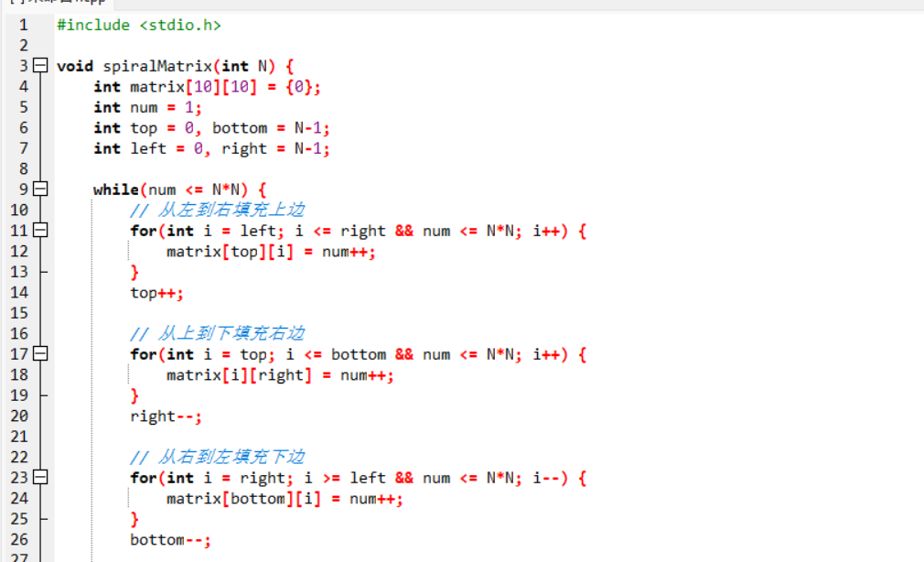The height and width of the screenshot is (562, 924).
Task: Click 'bottom = N-1' on line 6
Action: [268, 128]
